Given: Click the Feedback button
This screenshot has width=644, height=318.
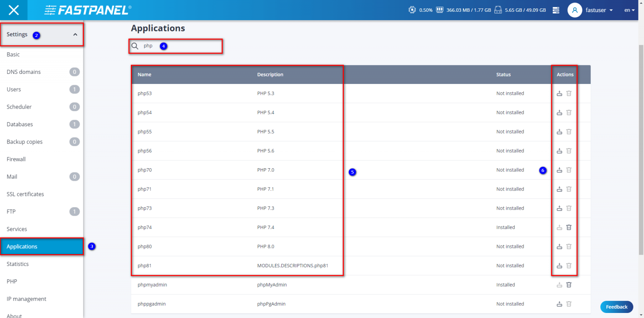Looking at the screenshot, I should 617,307.
